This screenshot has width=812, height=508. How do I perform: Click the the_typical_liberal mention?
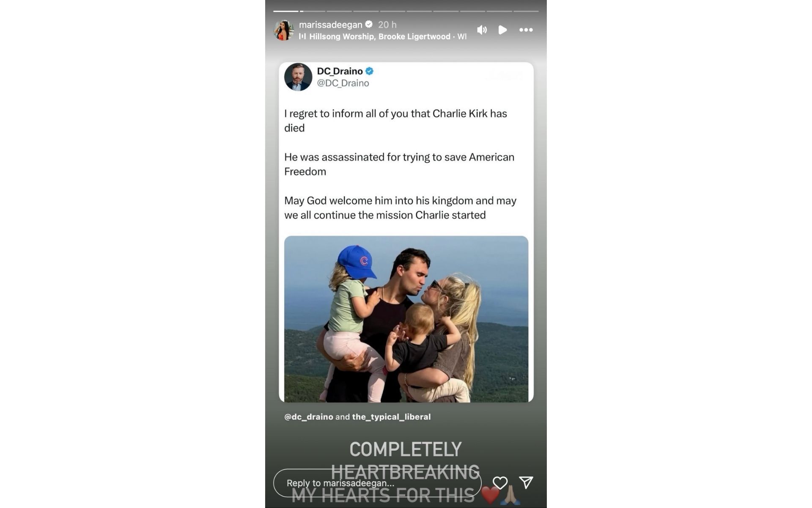(x=391, y=417)
